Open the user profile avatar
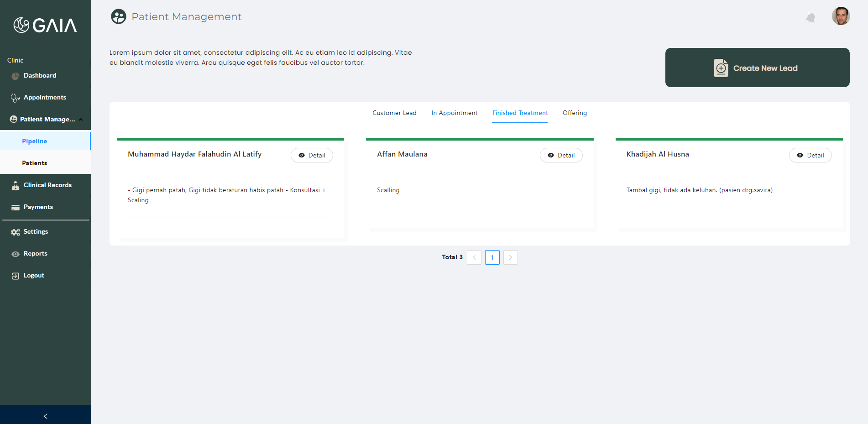868x424 pixels. (x=841, y=16)
